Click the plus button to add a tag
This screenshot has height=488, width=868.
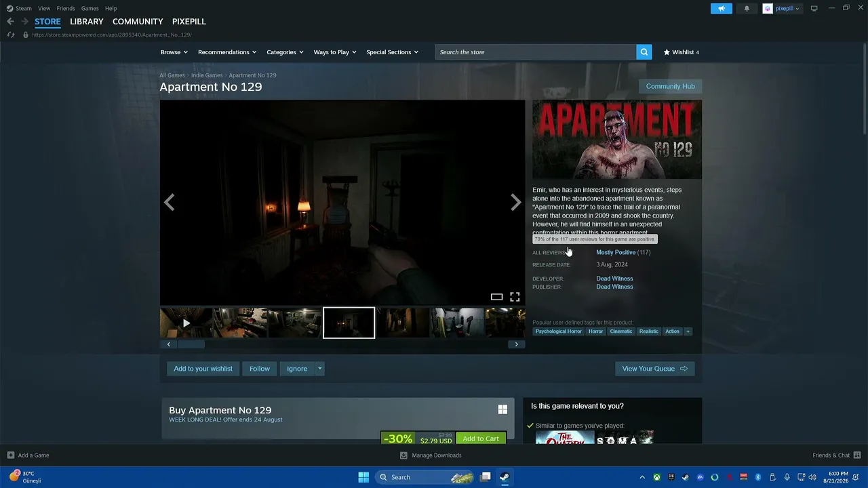coord(688,331)
